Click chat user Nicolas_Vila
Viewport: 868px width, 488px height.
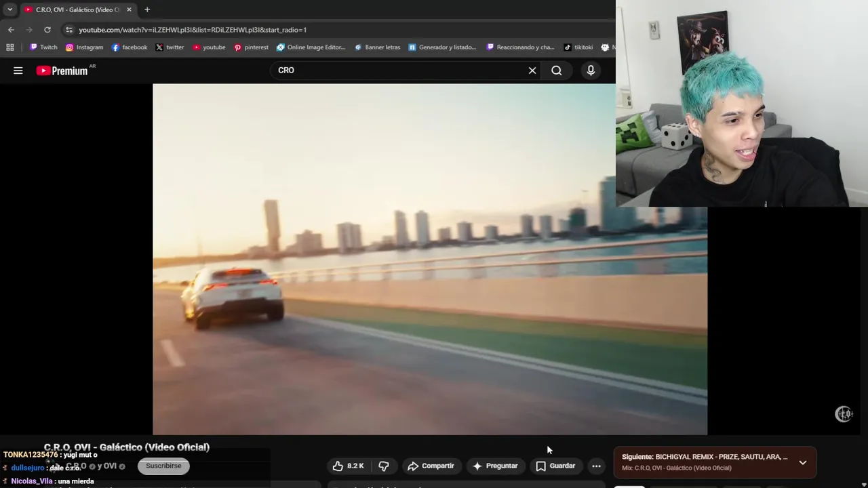pos(32,481)
